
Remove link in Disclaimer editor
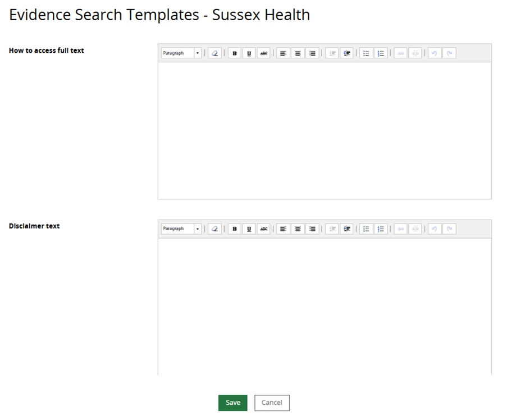[415, 229]
